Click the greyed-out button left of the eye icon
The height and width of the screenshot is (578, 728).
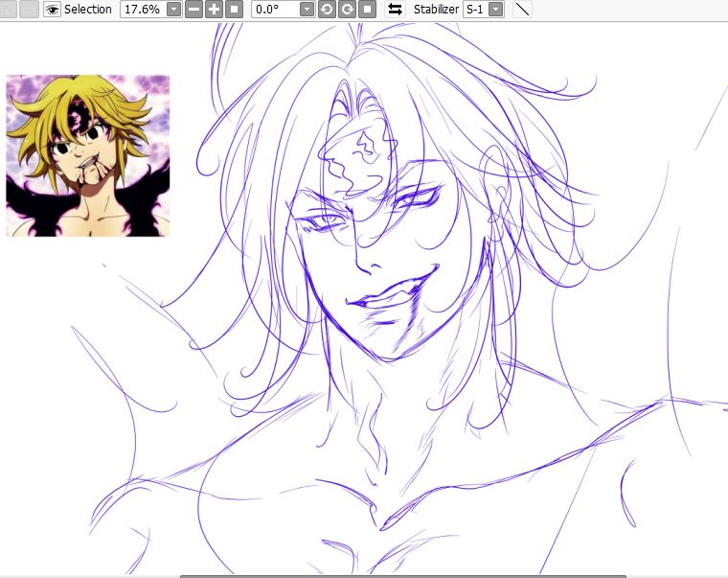pos(29,10)
